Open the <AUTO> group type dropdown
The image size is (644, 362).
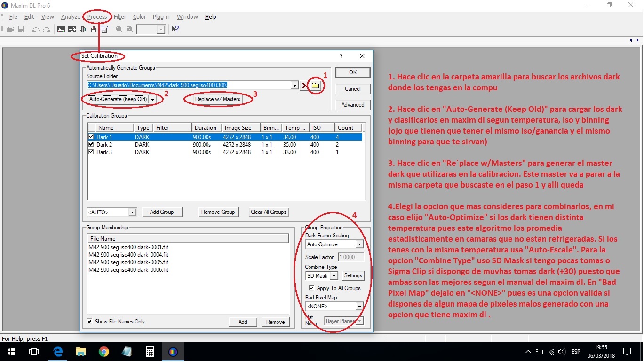pos(132,212)
